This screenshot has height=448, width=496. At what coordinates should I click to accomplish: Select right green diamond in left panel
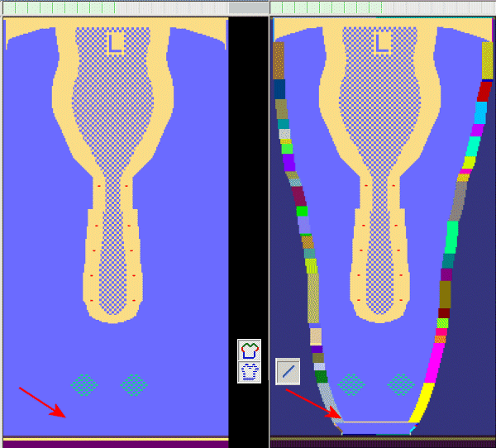[135, 384]
